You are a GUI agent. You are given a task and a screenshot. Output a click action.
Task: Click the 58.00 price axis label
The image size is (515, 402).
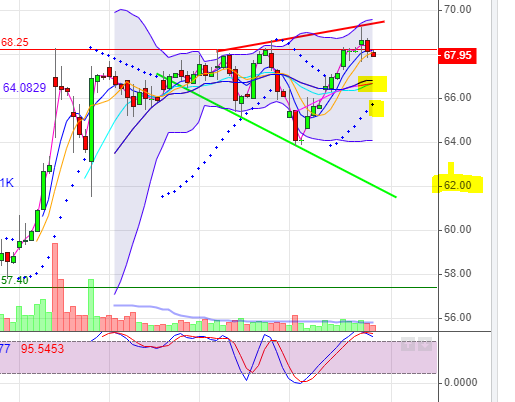tap(458, 273)
